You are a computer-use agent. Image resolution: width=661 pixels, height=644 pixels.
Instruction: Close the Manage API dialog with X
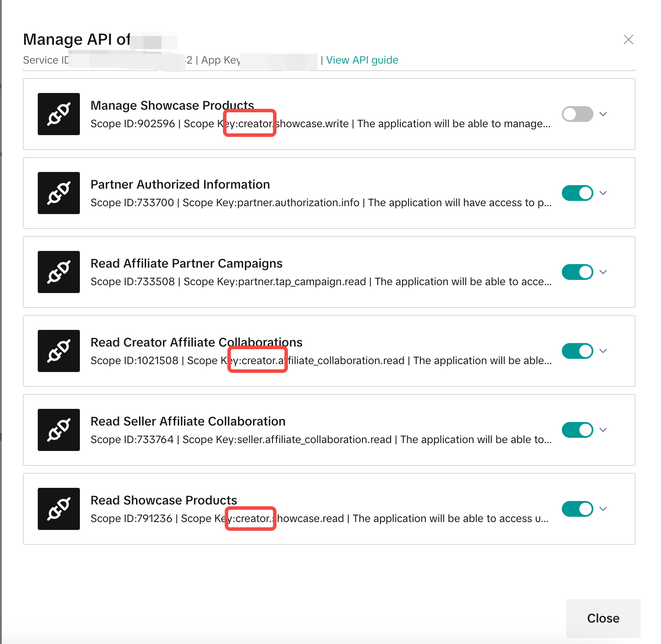(x=629, y=39)
